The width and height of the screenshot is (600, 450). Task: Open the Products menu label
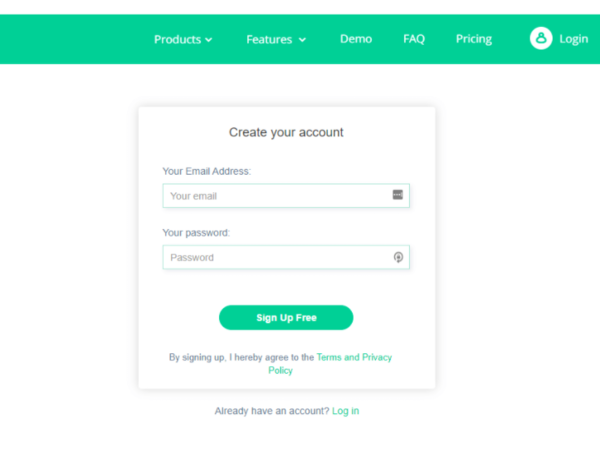178,39
